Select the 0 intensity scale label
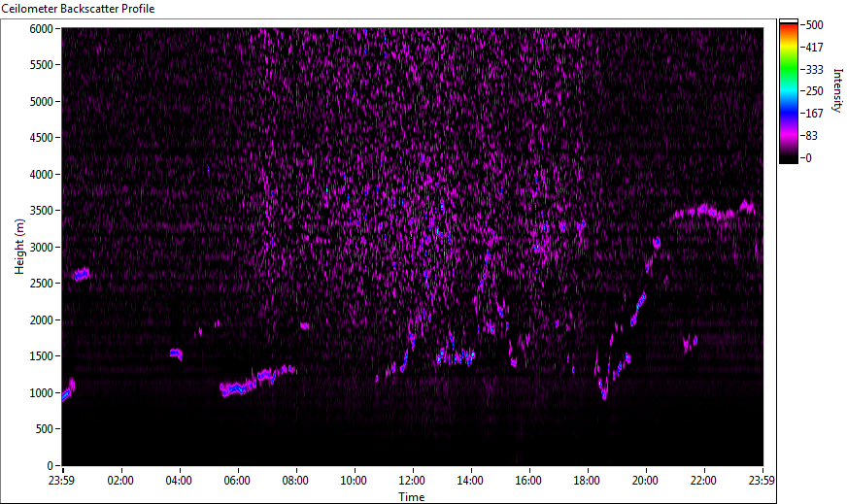Viewport: 847px width, 504px height. (808, 157)
